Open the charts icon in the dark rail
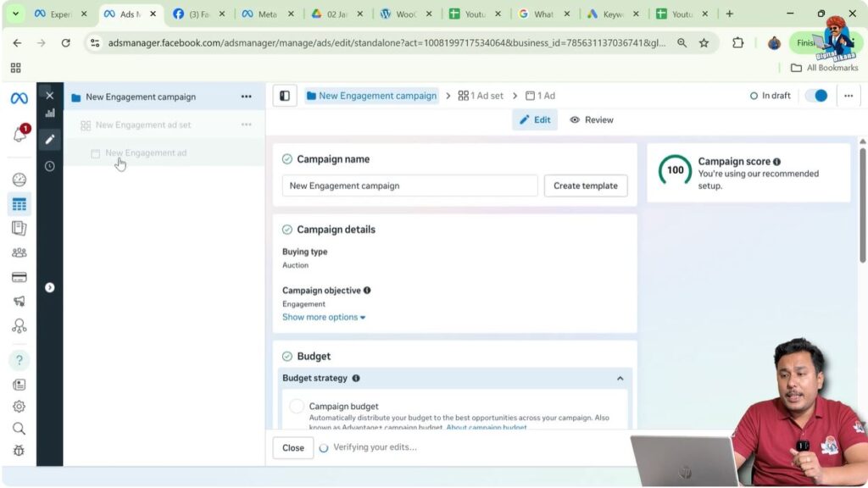The width and height of the screenshot is (868, 488). [x=49, y=113]
